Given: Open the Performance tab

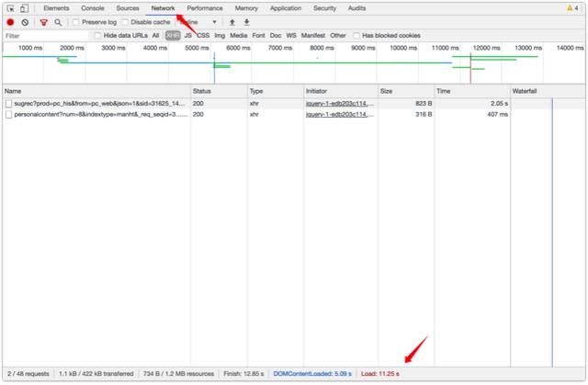Looking at the screenshot, I should [x=205, y=8].
